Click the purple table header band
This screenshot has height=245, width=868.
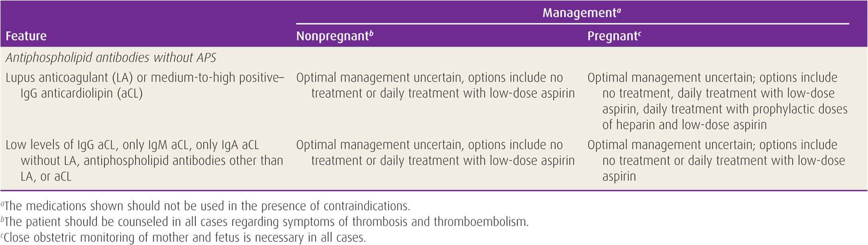click(434, 24)
